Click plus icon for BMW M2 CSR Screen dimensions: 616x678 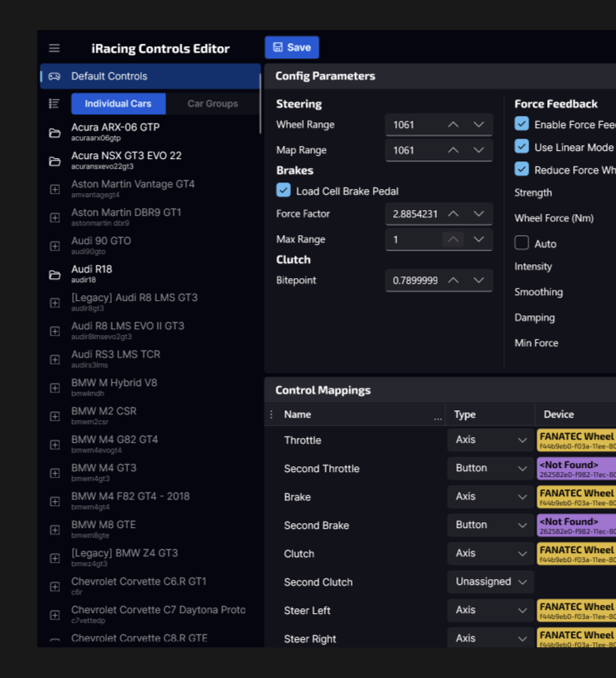54,416
